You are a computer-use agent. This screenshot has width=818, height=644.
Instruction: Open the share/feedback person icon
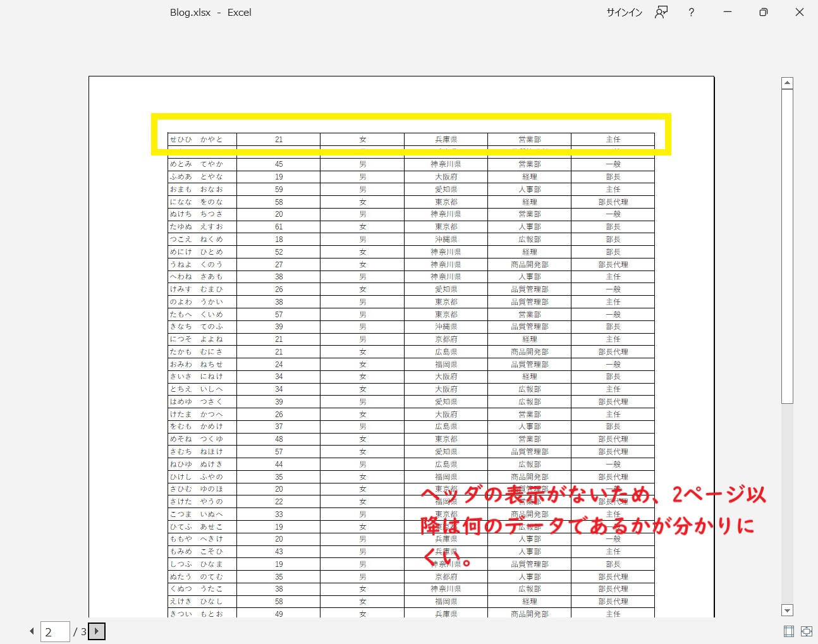point(661,13)
